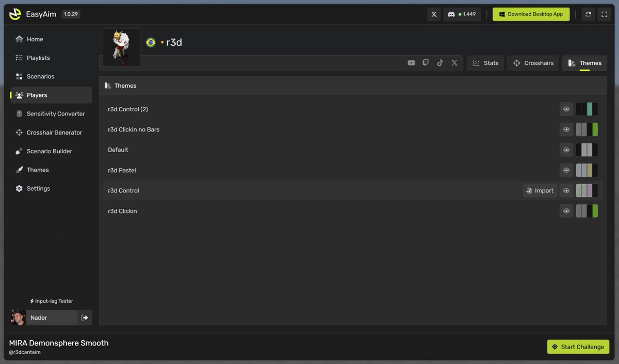Open Playlists in the sidebar
619x364 pixels.
point(51,58)
